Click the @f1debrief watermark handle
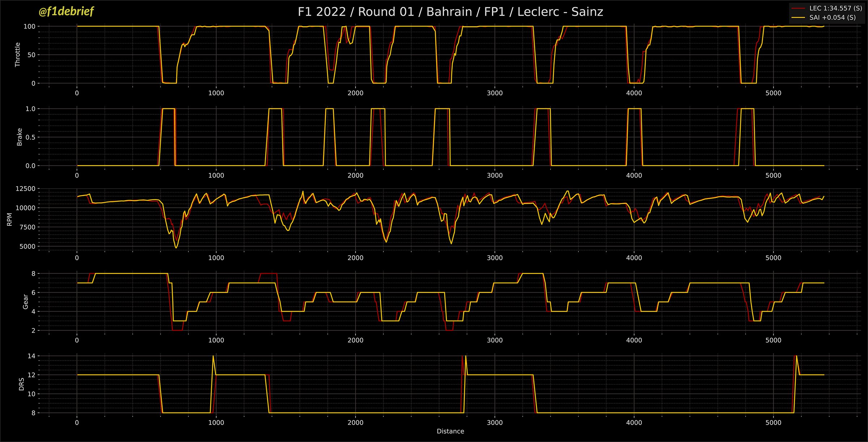The image size is (868, 442). click(66, 12)
